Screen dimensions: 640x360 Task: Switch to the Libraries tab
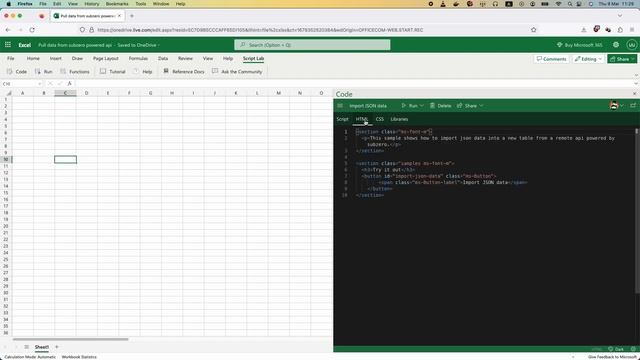click(399, 119)
